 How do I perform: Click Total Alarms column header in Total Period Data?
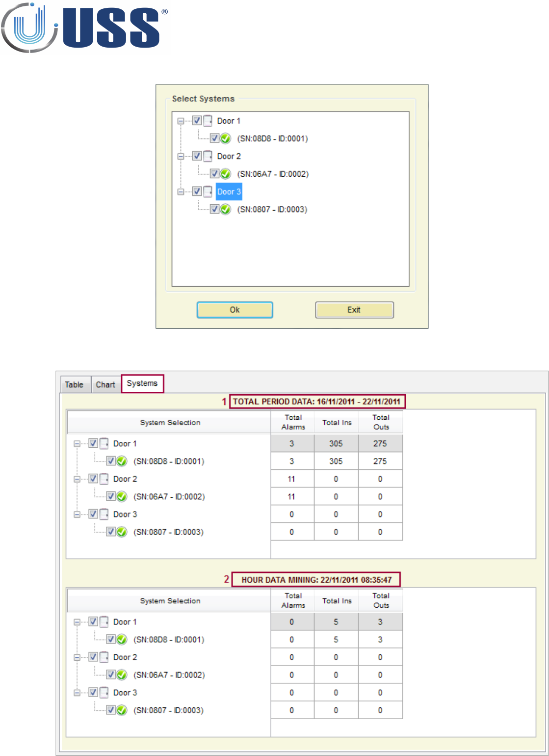coord(293,423)
